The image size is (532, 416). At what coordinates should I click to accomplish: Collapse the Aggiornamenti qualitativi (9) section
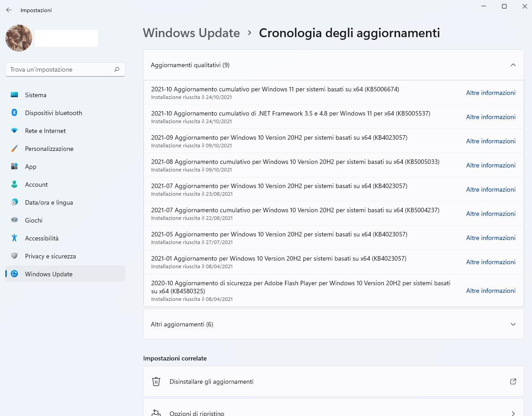tap(333, 65)
